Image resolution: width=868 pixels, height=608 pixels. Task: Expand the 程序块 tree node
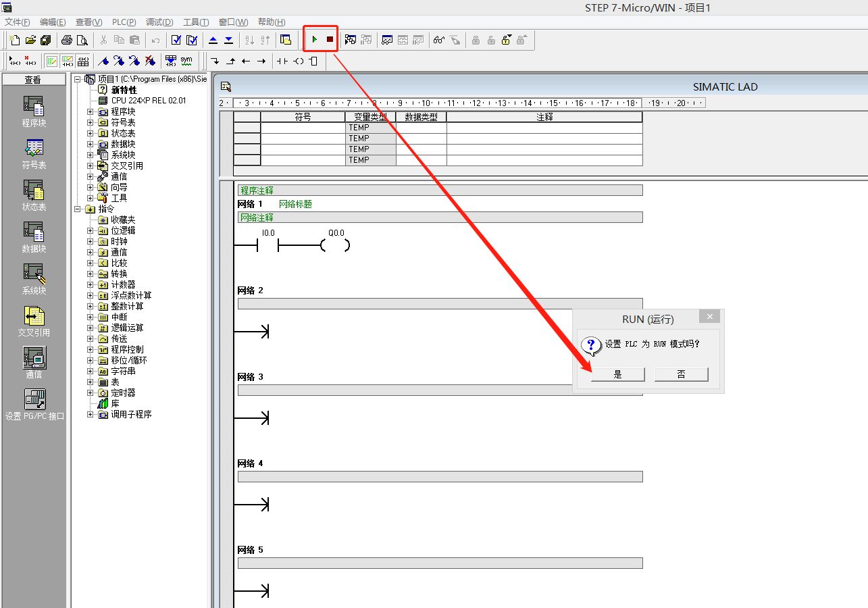(91, 111)
